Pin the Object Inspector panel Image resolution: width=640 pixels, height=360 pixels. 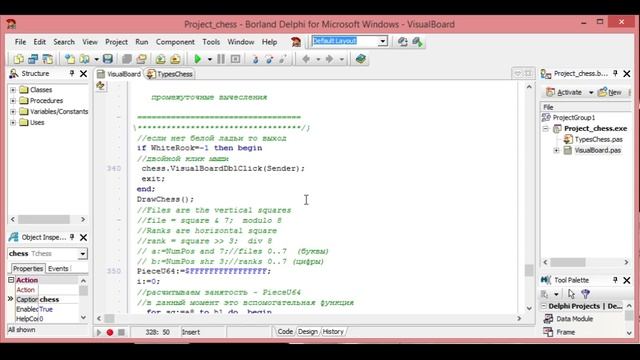(72, 237)
